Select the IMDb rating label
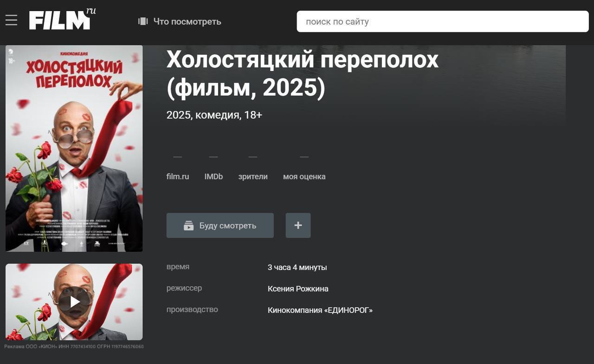This screenshot has width=594, height=364. pyautogui.click(x=213, y=177)
